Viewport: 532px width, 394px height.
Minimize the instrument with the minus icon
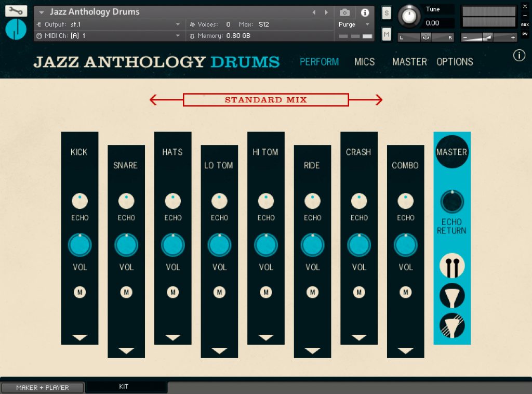[x=525, y=16]
